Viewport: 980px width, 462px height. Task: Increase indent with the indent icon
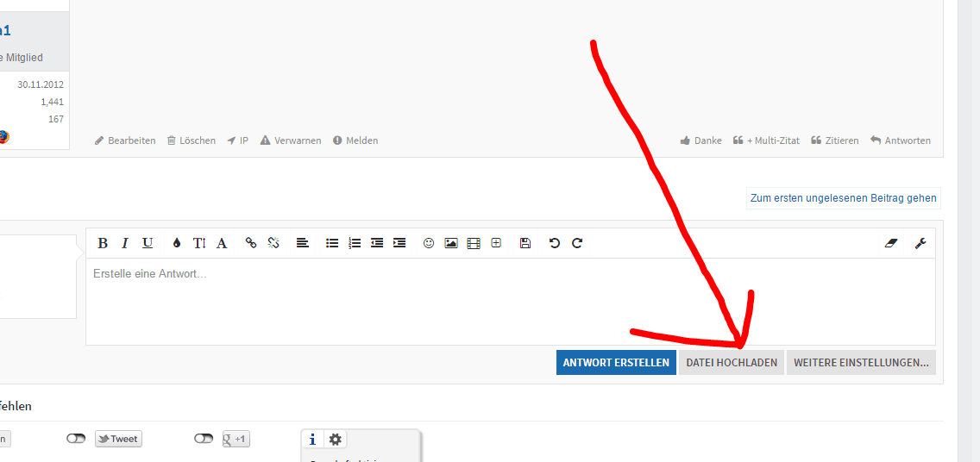click(399, 243)
